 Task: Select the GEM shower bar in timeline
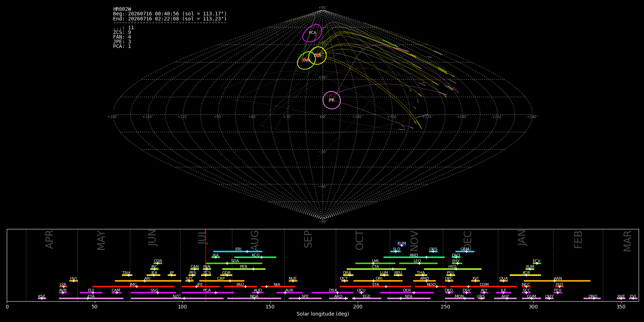(x=465, y=252)
